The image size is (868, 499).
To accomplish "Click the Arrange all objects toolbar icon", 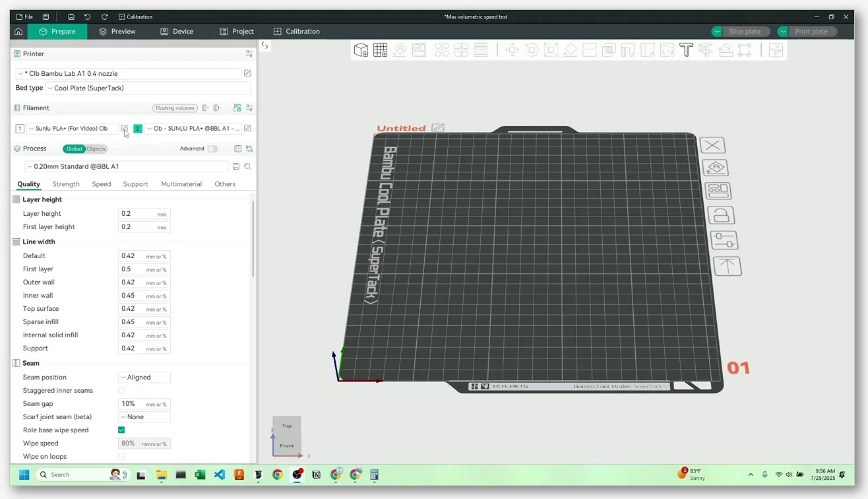I will point(419,50).
